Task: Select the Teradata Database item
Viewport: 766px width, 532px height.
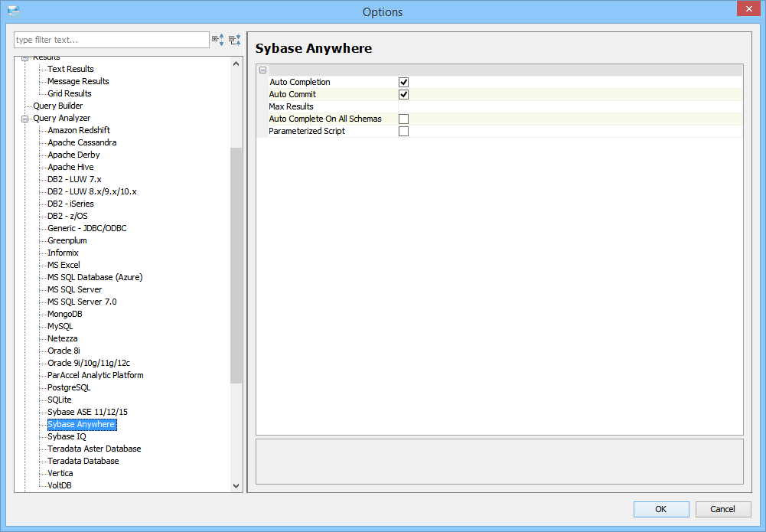Action: pos(83,461)
